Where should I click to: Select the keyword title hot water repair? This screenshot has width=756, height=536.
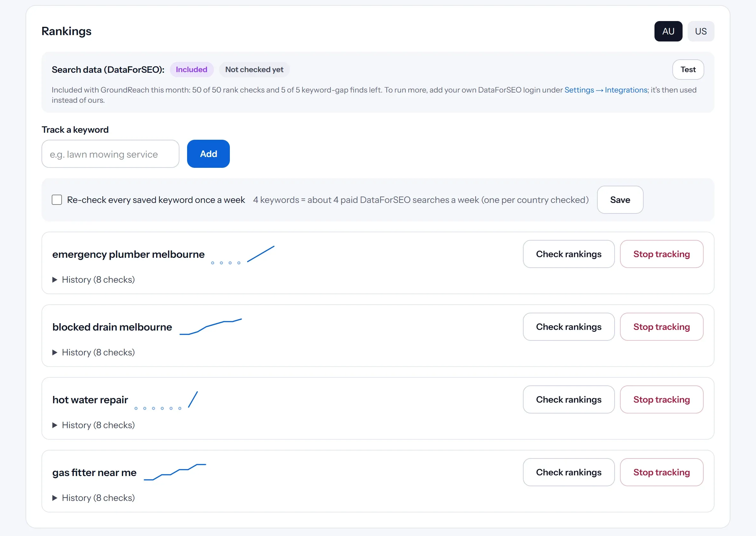[90, 400]
